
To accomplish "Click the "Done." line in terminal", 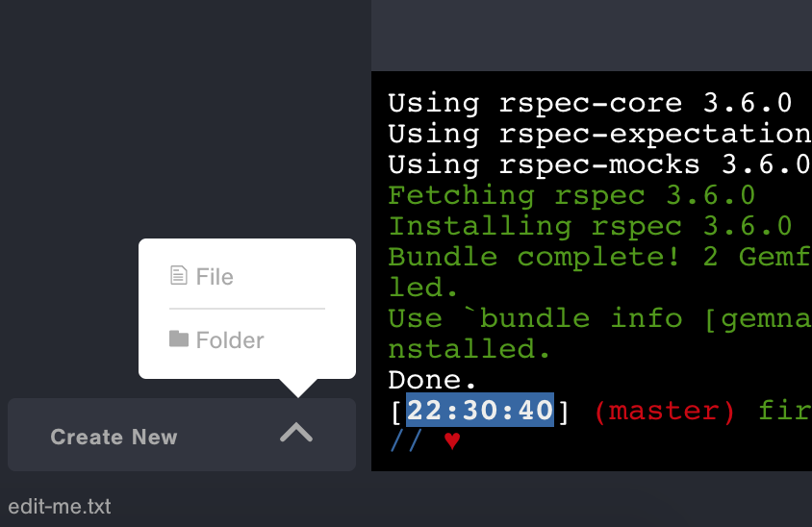I will point(432,380).
